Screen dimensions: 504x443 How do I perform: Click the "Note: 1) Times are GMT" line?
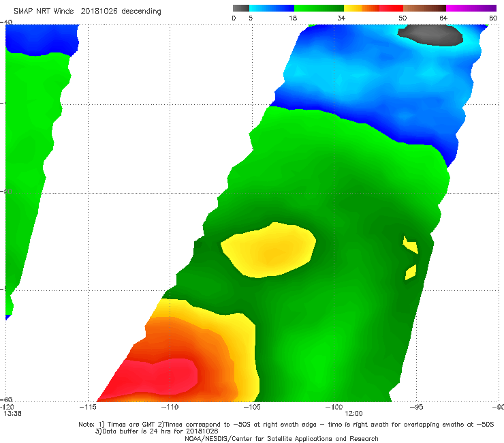pos(286,425)
